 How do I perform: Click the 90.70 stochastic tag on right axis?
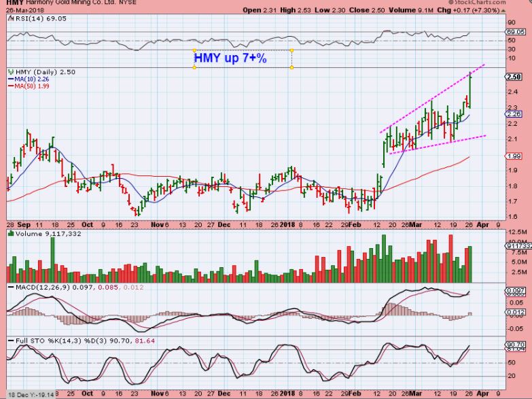515,345
